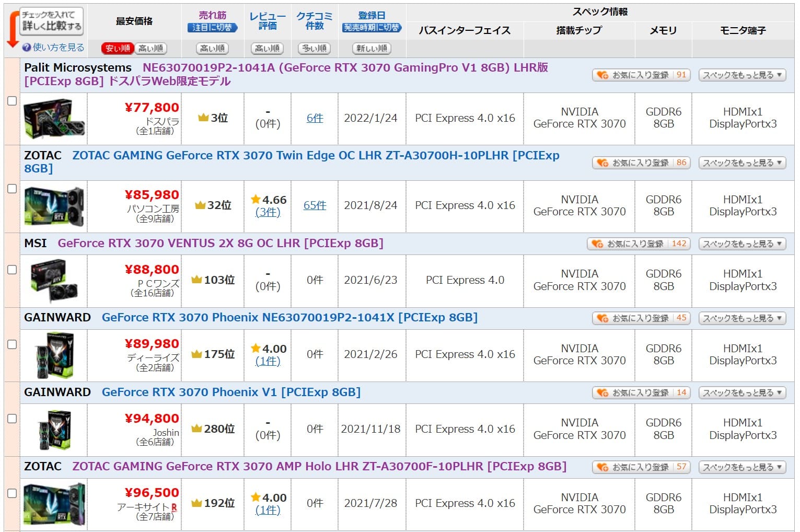Expand スペックをもっと見る for GAINWARD Phoenix NE63070019P2-1041X
Screen dimensions: 800x532
point(742,318)
